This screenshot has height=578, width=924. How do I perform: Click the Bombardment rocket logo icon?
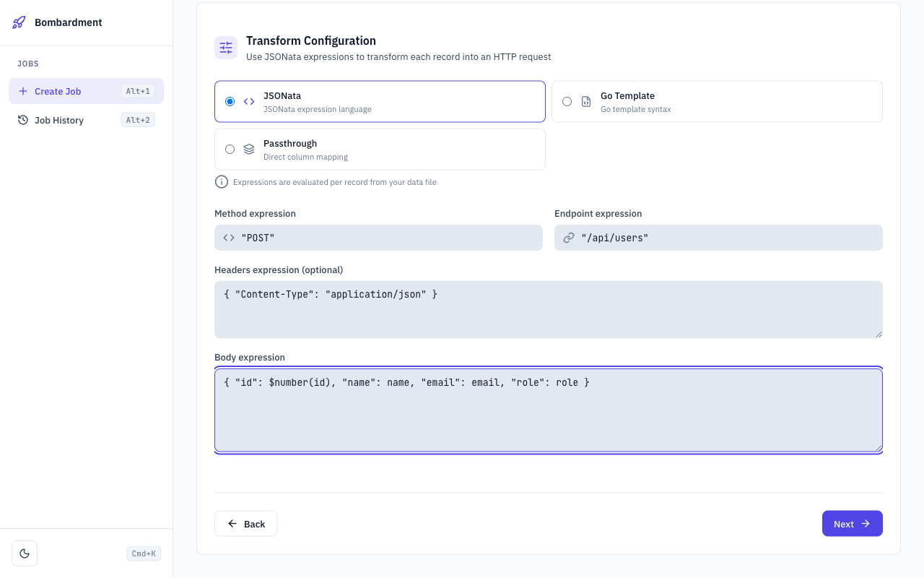click(x=18, y=22)
